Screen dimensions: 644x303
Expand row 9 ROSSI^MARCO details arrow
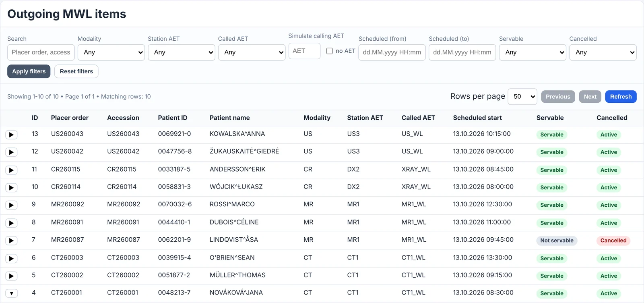11,205
